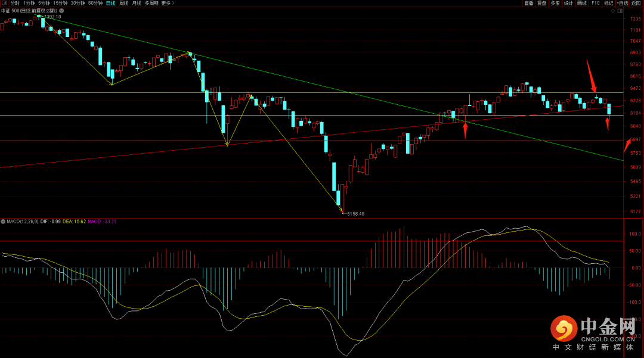The height and width of the screenshot is (358, 644).
Task: Switch to the 周线 weekly chart
Action: point(123,3)
